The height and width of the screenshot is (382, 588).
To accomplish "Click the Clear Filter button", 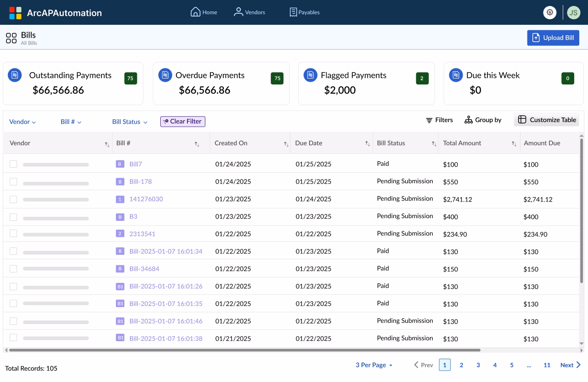I will coord(183,121).
